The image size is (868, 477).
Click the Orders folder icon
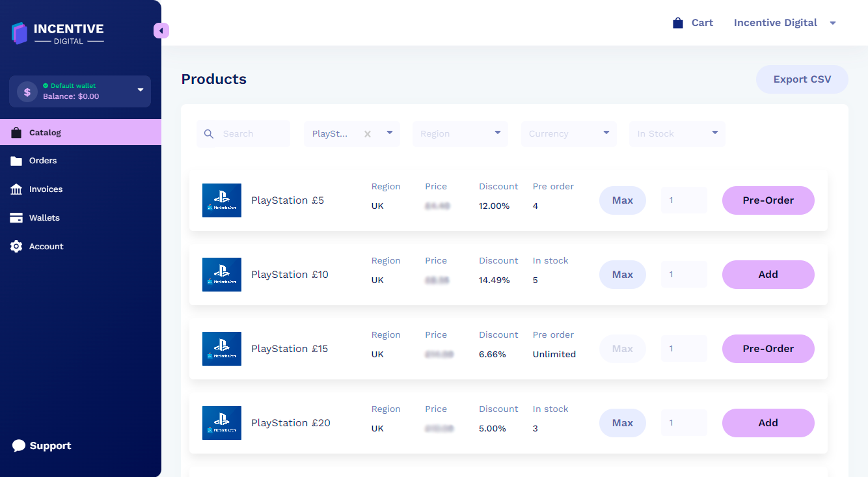click(x=16, y=161)
